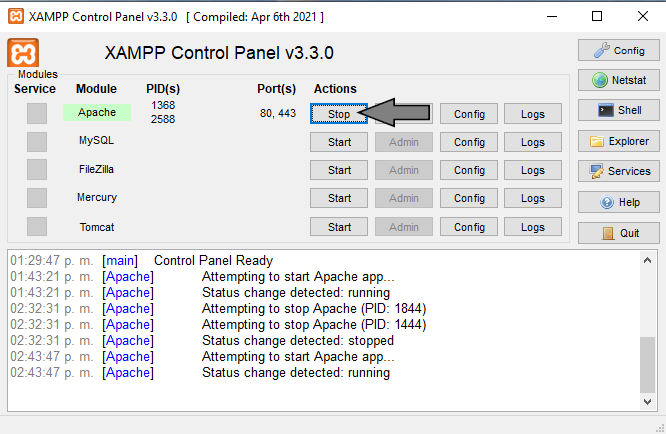
Task: Click the Apache ports value 80, 443
Action: tap(278, 113)
